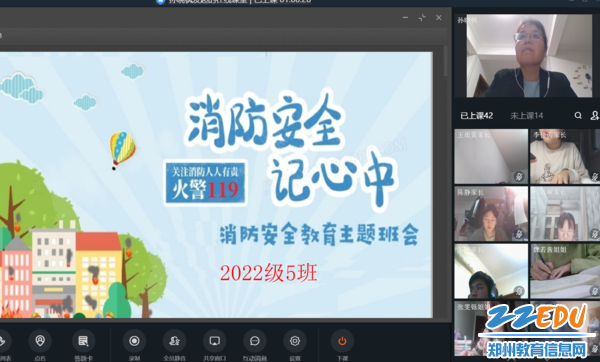Minimize the shared presentation window

click(x=405, y=18)
